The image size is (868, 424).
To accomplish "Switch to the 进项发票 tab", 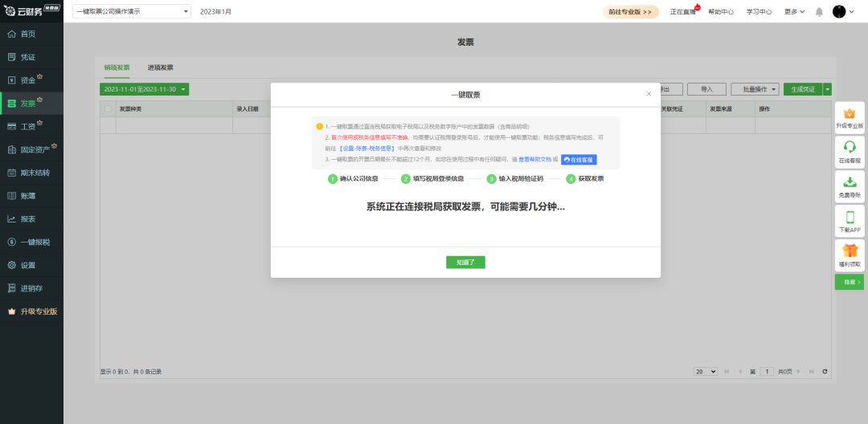I will tap(161, 67).
